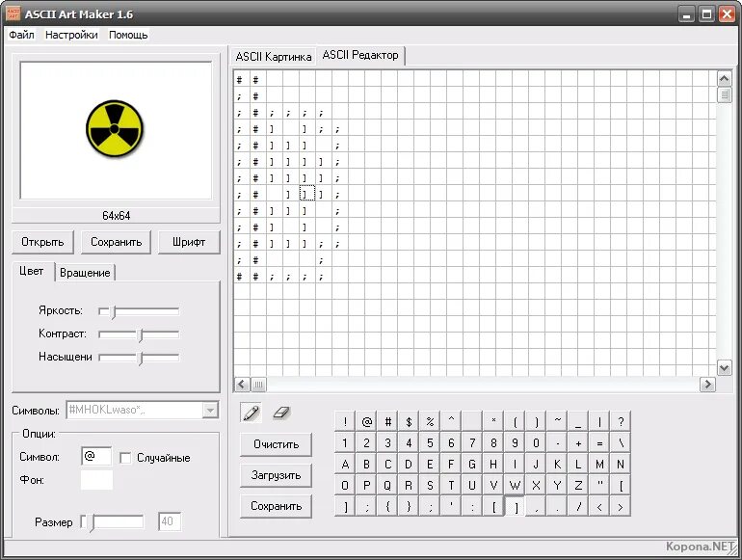This screenshot has width=742, height=560.
Task: Select the pencil drawing tool
Action: tap(251, 413)
